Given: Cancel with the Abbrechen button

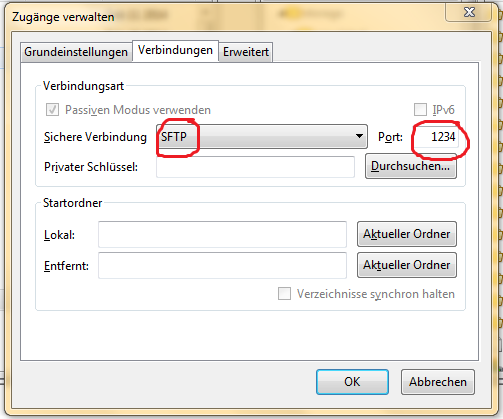Looking at the screenshot, I should click(438, 382).
